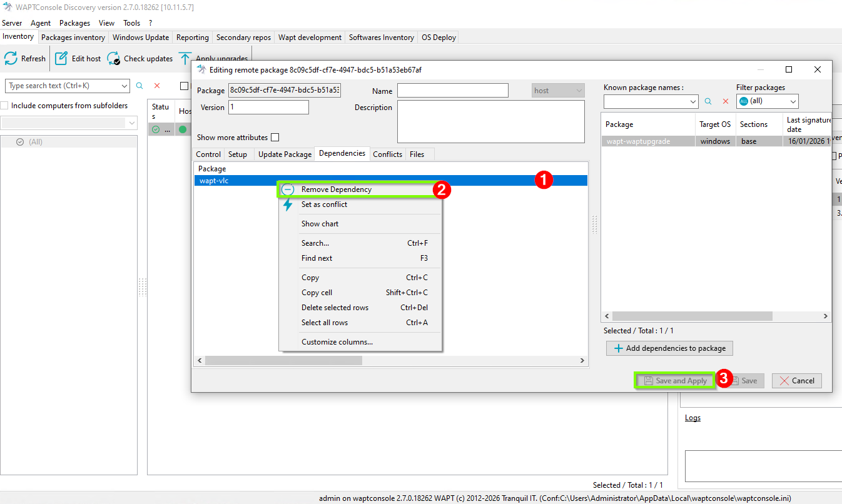Click the Check updates icon

(114, 59)
